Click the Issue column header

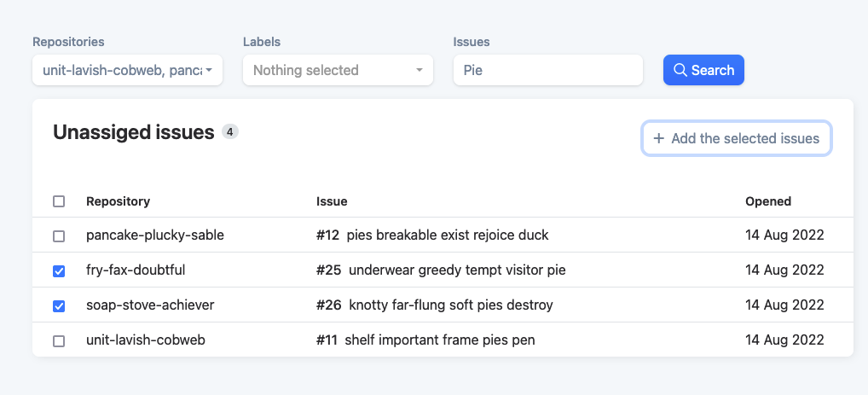[x=332, y=201]
